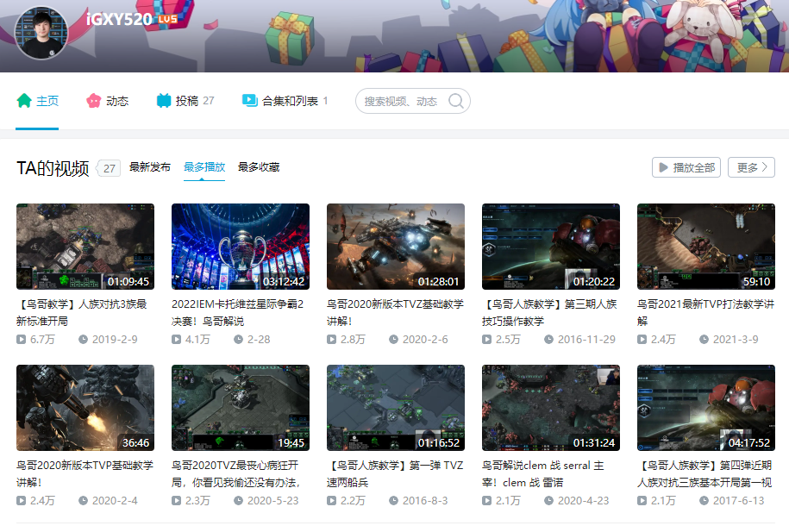Click the date text 2016-8-3
The width and height of the screenshot is (789, 532).
pyautogui.click(x=425, y=500)
